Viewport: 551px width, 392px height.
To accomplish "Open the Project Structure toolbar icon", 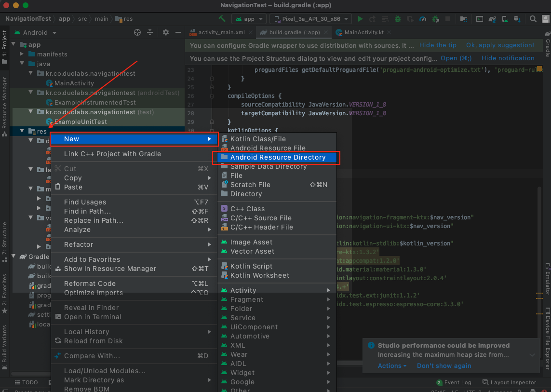I will (463, 19).
